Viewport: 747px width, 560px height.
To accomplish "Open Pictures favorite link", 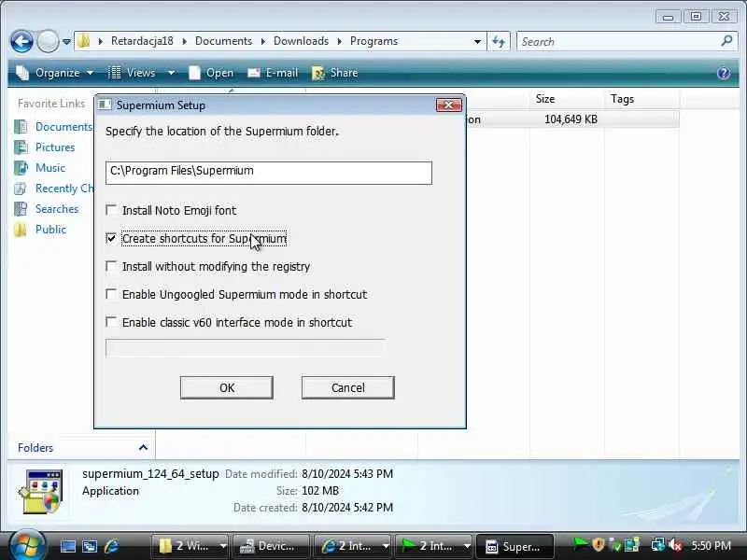I will [x=45, y=147].
